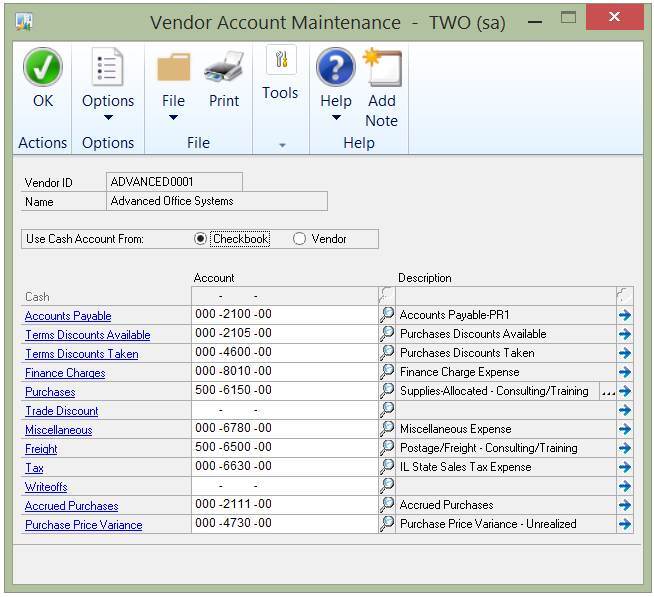The width and height of the screenshot is (654, 597).
Task: Click the ellipsis button on Purchases description
Action: tap(608, 391)
